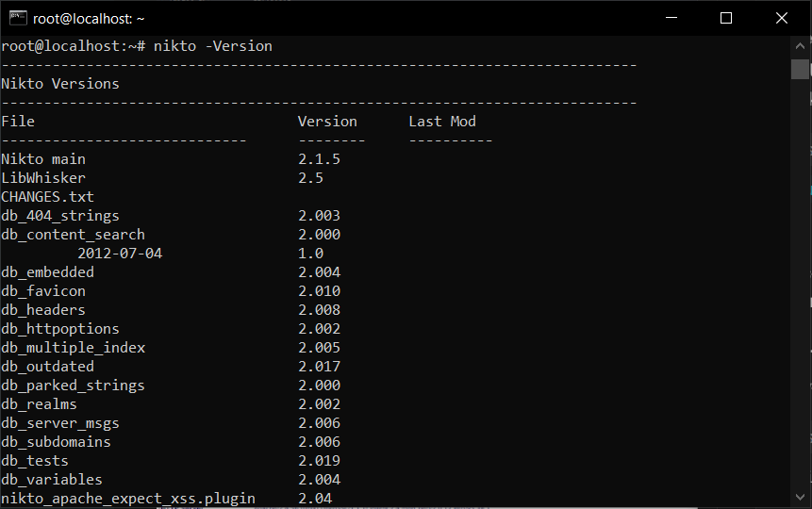Click the 'db_realms' entry

point(39,404)
